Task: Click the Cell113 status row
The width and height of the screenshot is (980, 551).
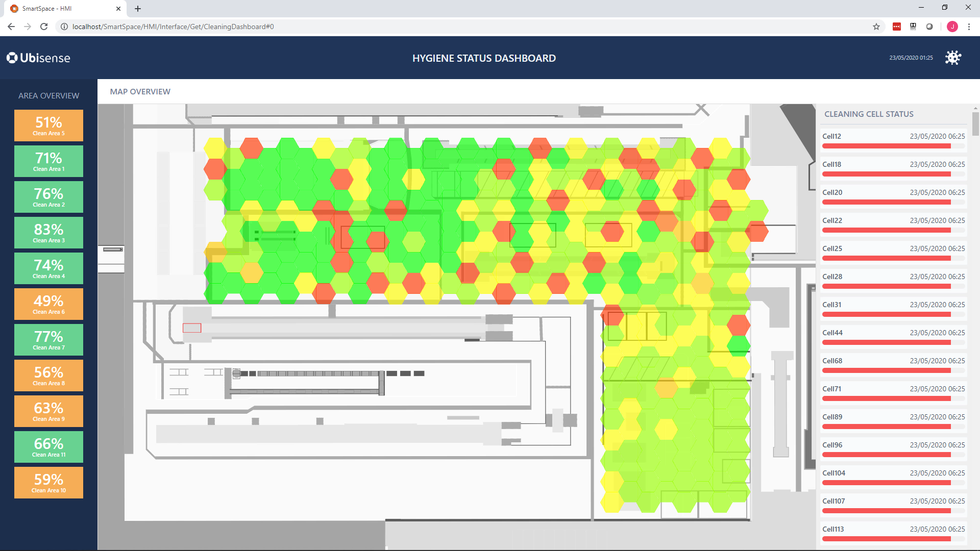Action: [x=894, y=533]
